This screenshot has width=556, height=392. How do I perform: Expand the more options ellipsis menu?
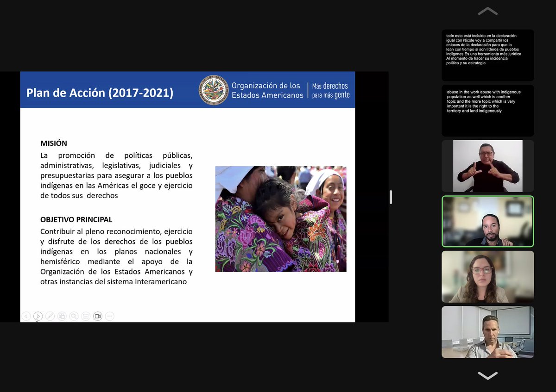coord(109,316)
